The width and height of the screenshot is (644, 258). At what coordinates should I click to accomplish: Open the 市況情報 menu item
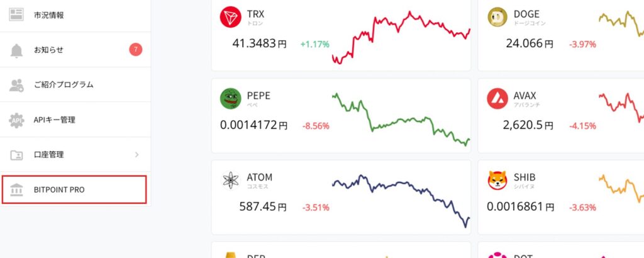tap(49, 15)
